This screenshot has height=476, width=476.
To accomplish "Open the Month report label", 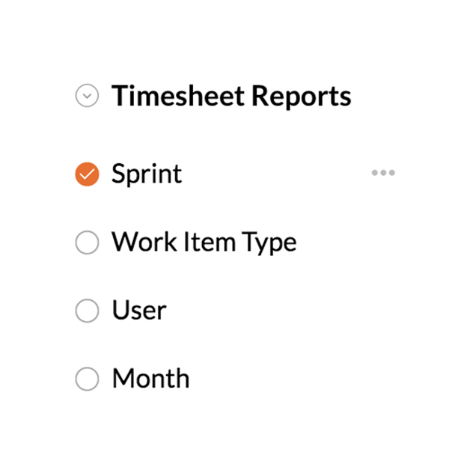I will 151,379.
